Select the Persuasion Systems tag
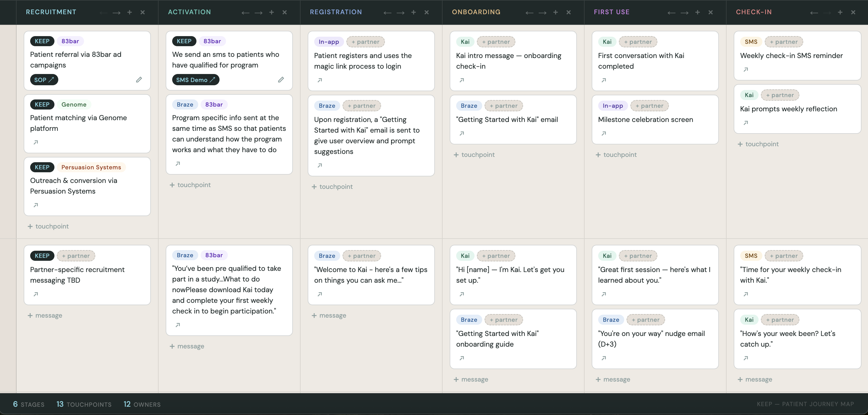 point(91,167)
